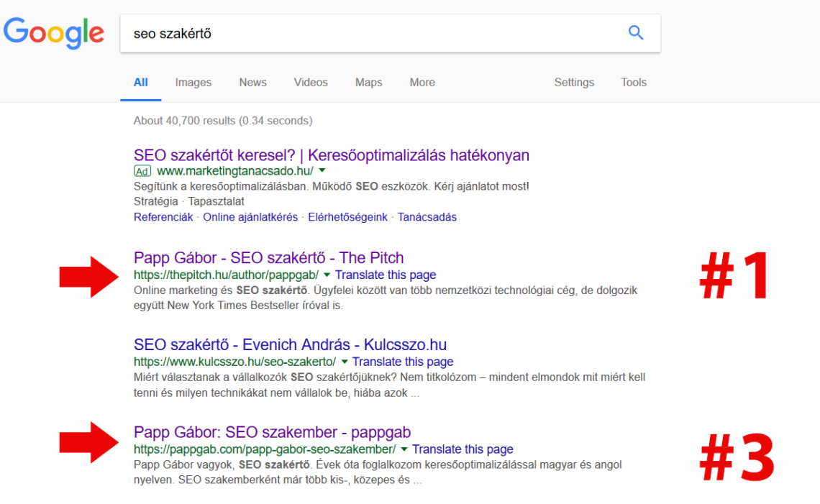Open the 'Elérhetőségeink' sitelink
Image resolution: width=820 pixels, height=504 pixels.
[x=347, y=217]
